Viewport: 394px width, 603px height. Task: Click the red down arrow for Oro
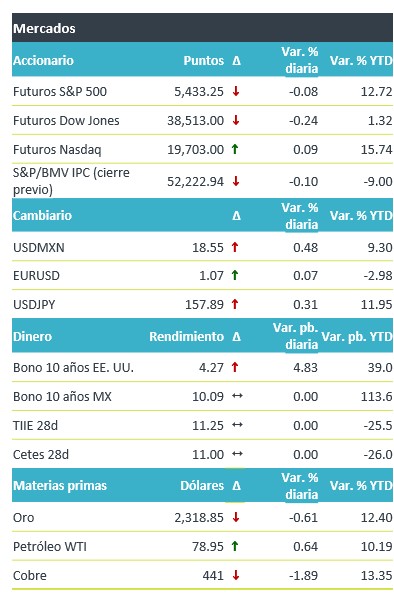236,517
